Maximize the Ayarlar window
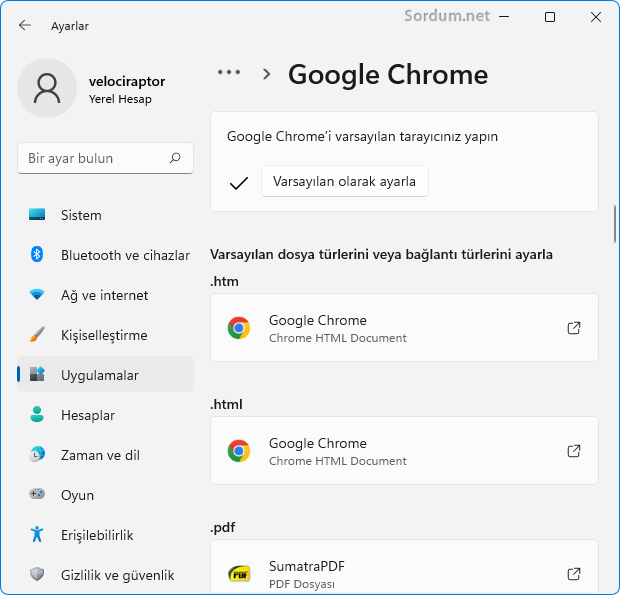620x595 pixels. click(x=550, y=17)
